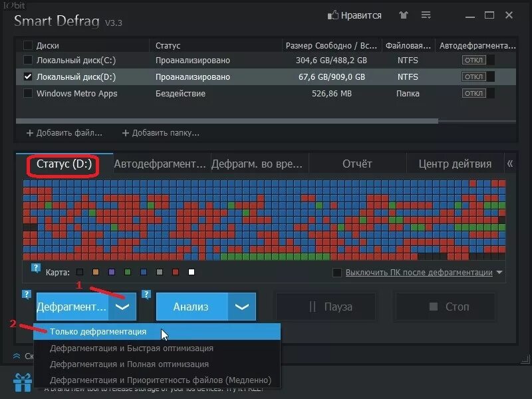Toggle auto-defrag switch for Windows Metro Apps
532x399 pixels.
(478, 93)
